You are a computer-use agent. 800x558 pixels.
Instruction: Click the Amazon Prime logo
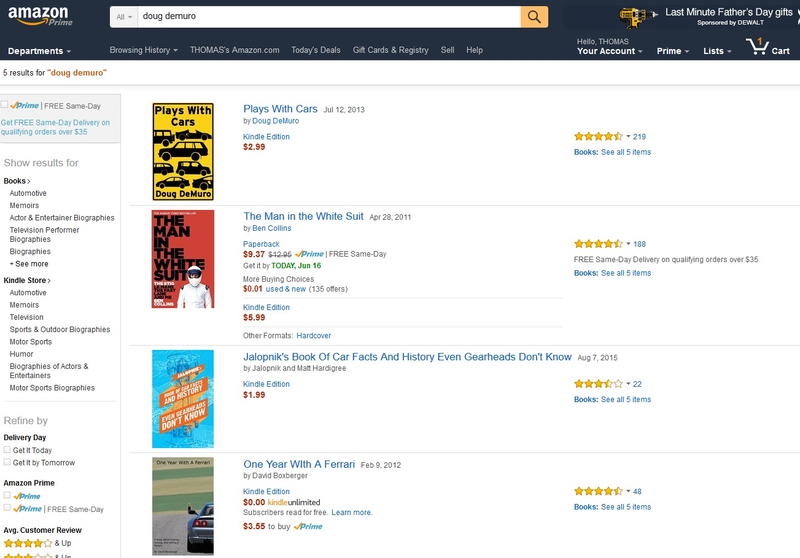point(40,16)
